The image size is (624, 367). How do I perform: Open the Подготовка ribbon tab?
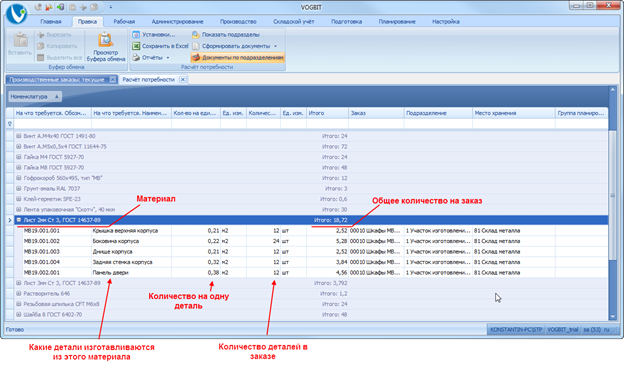(347, 21)
